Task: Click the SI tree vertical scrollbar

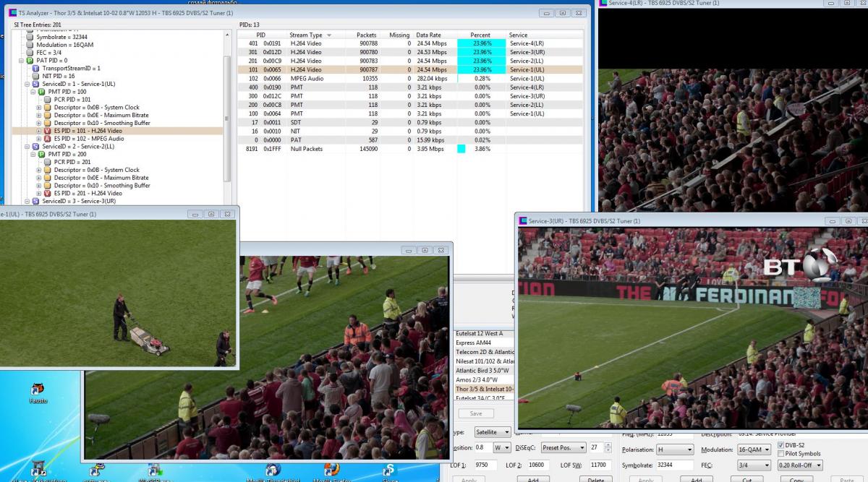Action: tap(228, 119)
